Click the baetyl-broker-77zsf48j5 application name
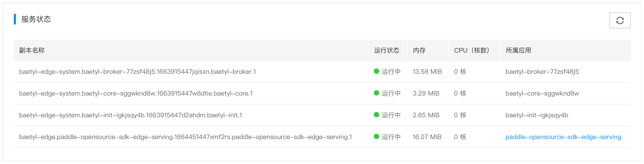This screenshot has width=644, height=164. coord(542,72)
